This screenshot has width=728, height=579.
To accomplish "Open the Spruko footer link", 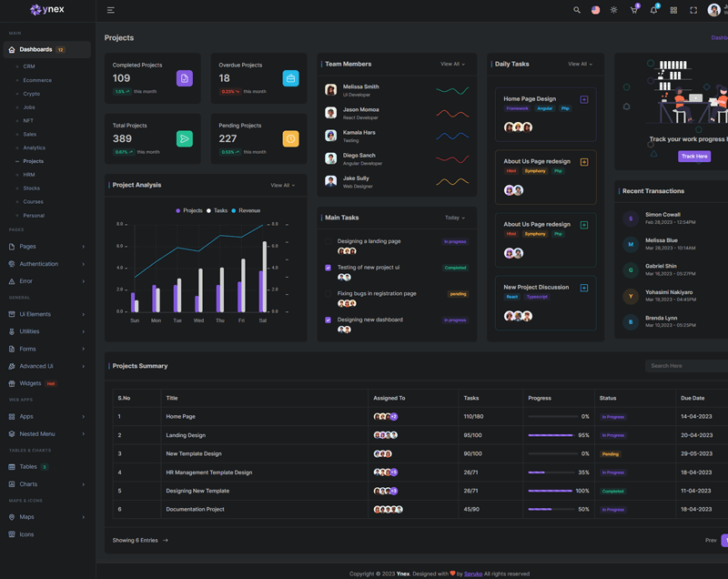I will click(473, 574).
